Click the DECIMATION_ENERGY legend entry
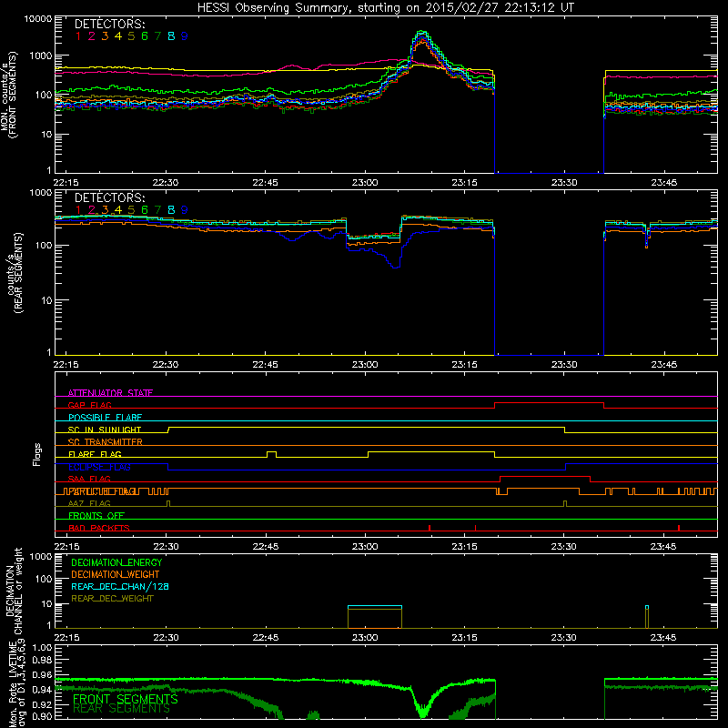Image resolution: width=728 pixels, height=728 pixels. (x=116, y=562)
